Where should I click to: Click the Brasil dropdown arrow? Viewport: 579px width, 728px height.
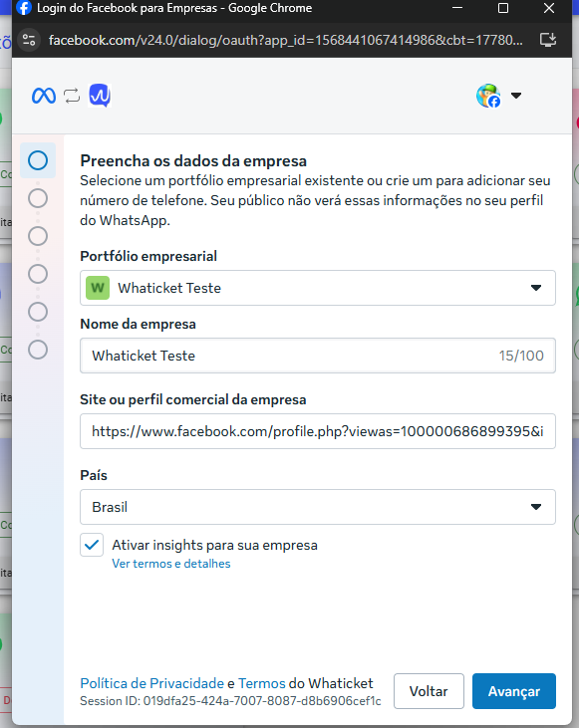(x=536, y=507)
